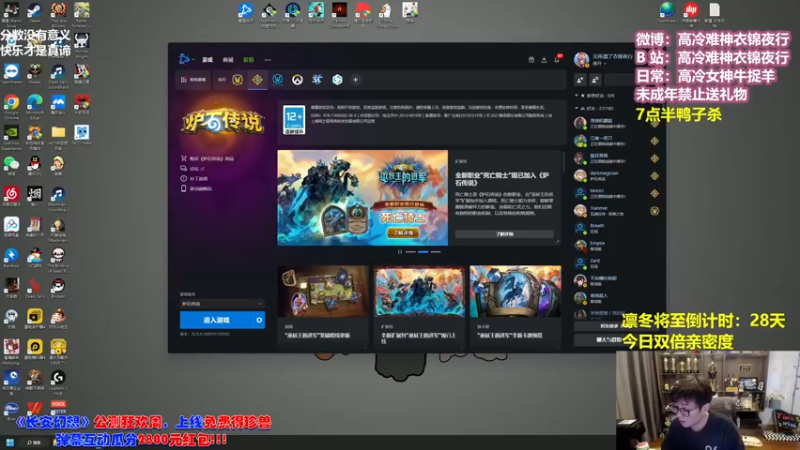Open game settings gear beside play button
Screen dimensions: 800x450
point(259,320)
